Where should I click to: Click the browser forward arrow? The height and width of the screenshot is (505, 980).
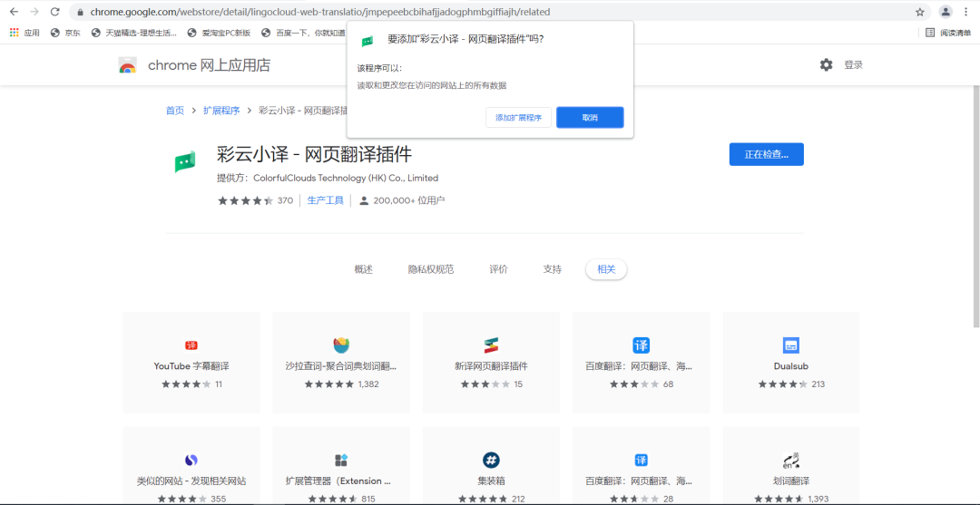[x=34, y=12]
